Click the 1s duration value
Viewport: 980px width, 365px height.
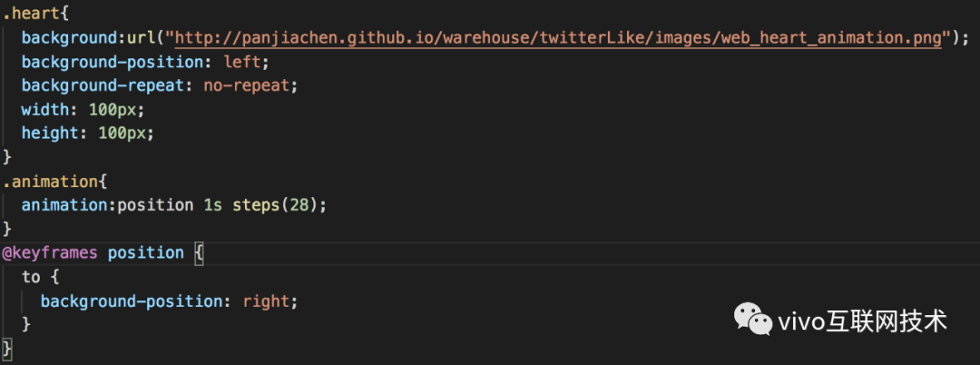click(212, 204)
